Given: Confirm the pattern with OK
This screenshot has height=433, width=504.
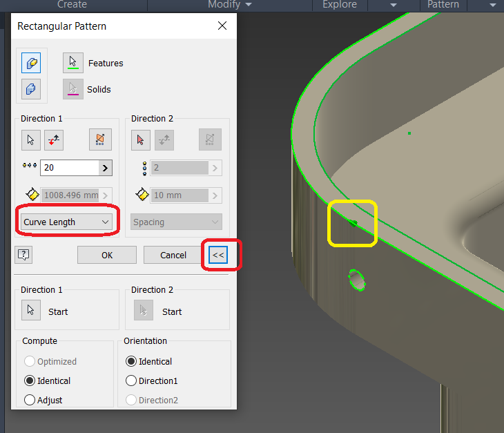Looking at the screenshot, I should tap(107, 255).
